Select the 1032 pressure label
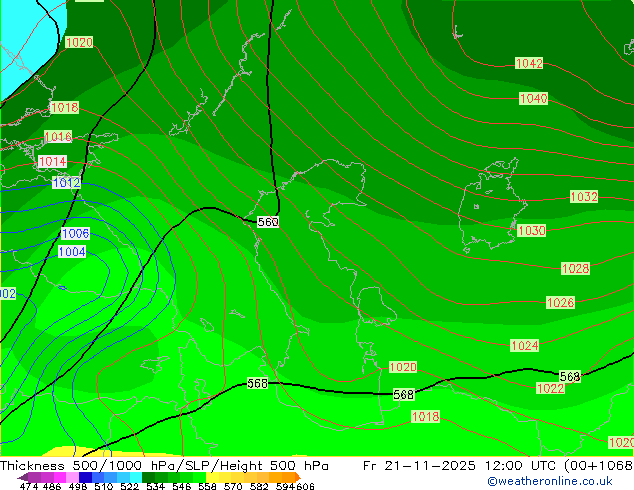The width and height of the screenshot is (634, 490). (x=583, y=196)
